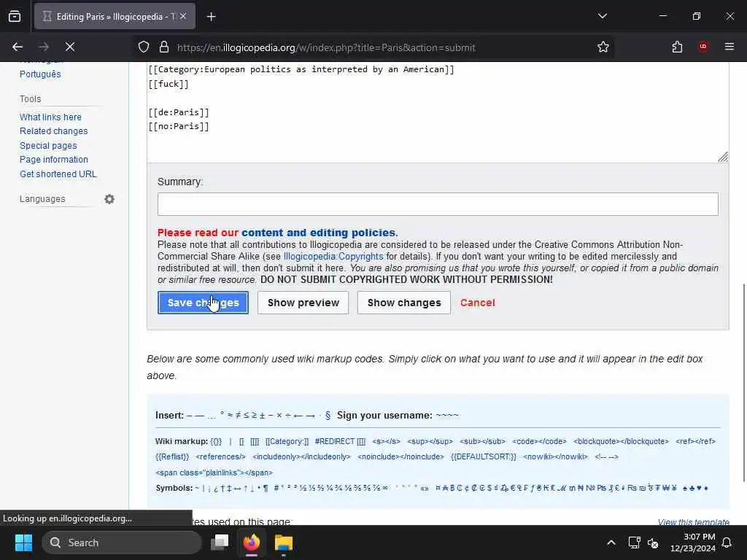Image resolution: width=747 pixels, height=560 pixels.
Task: Click the page vertical scrollbar
Action: 743,383
